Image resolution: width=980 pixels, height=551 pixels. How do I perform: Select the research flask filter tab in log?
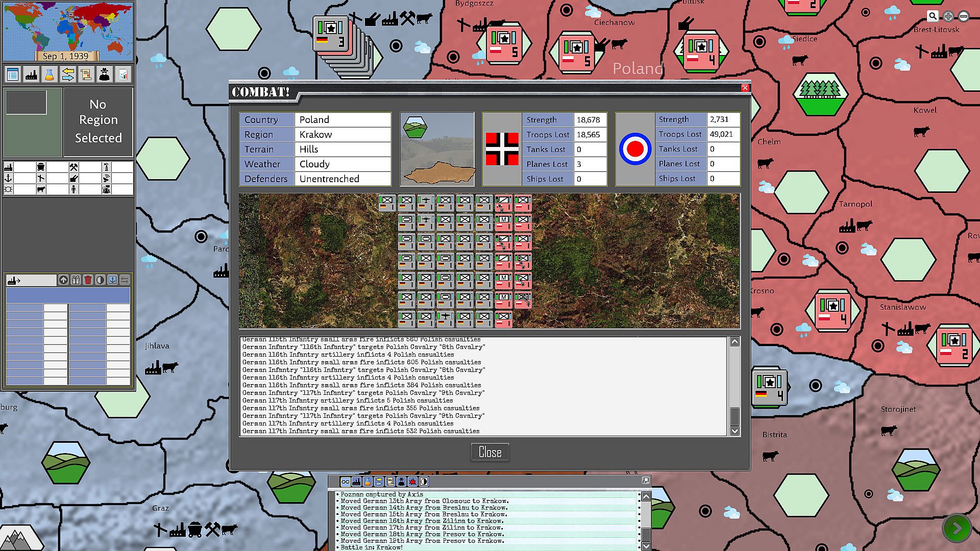[367, 482]
